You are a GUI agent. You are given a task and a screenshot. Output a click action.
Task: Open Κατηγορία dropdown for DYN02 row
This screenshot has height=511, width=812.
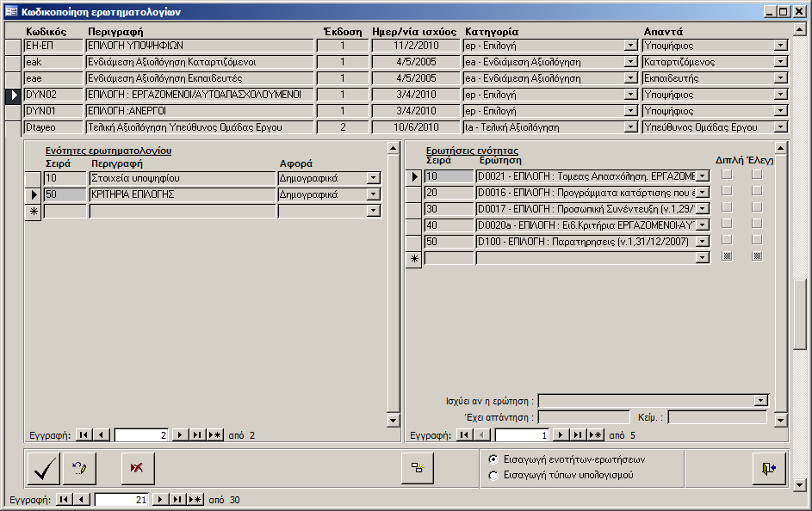631,95
